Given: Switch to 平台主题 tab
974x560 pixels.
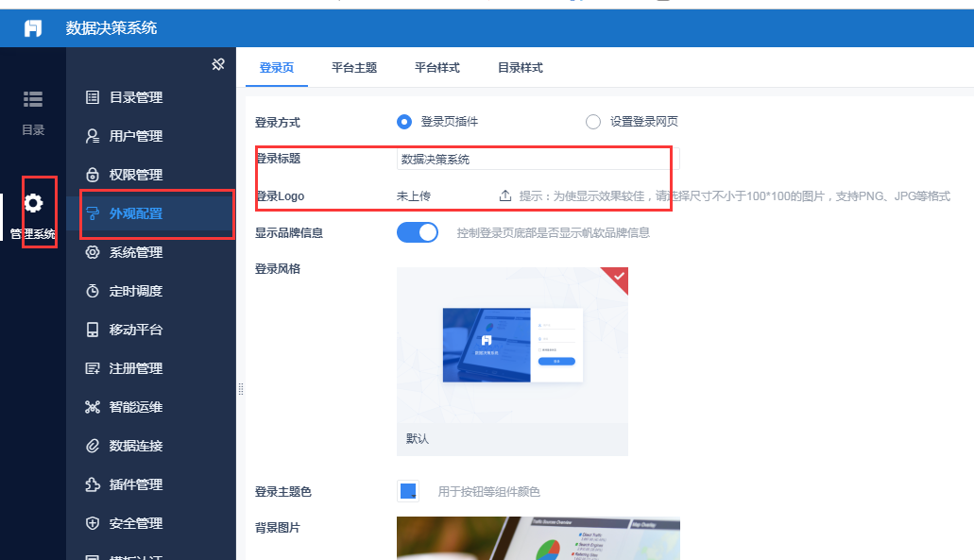Looking at the screenshot, I should (x=354, y=68).
